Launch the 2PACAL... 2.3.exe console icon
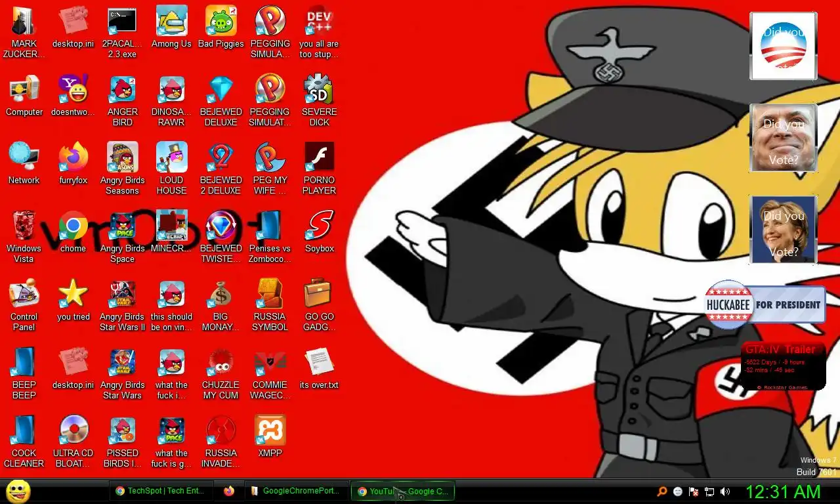 [123, 33]
